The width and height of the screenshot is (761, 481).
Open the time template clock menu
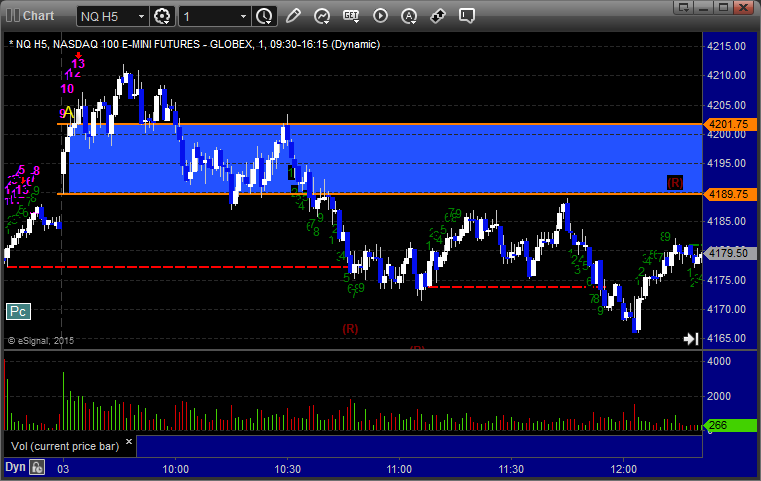(265, 16)
